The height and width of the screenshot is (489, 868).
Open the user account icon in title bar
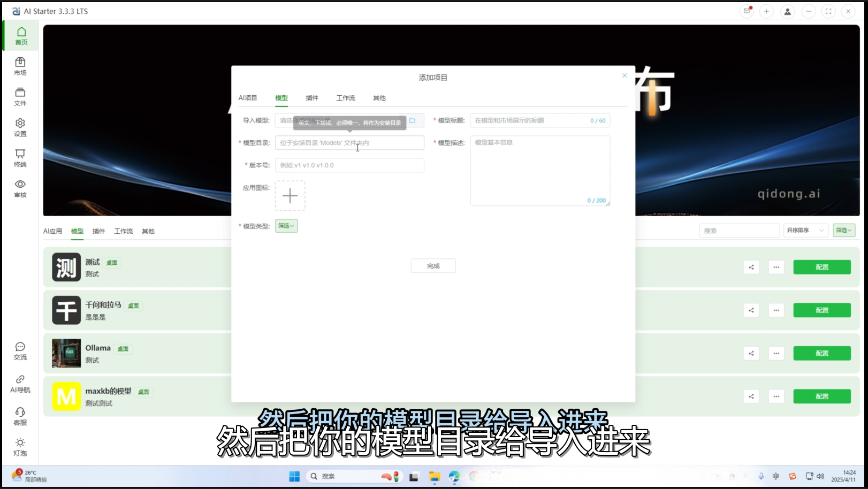click(787, 11)
